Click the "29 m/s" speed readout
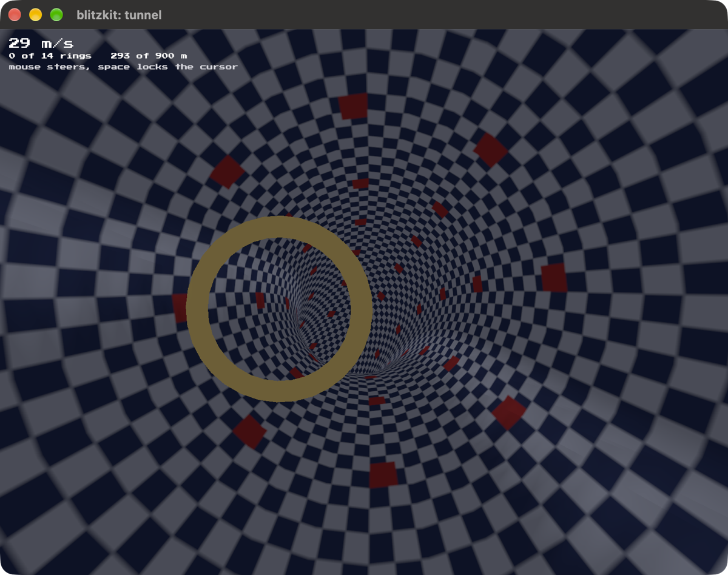Screen dimensions: 728x575 tap(41, 43)
